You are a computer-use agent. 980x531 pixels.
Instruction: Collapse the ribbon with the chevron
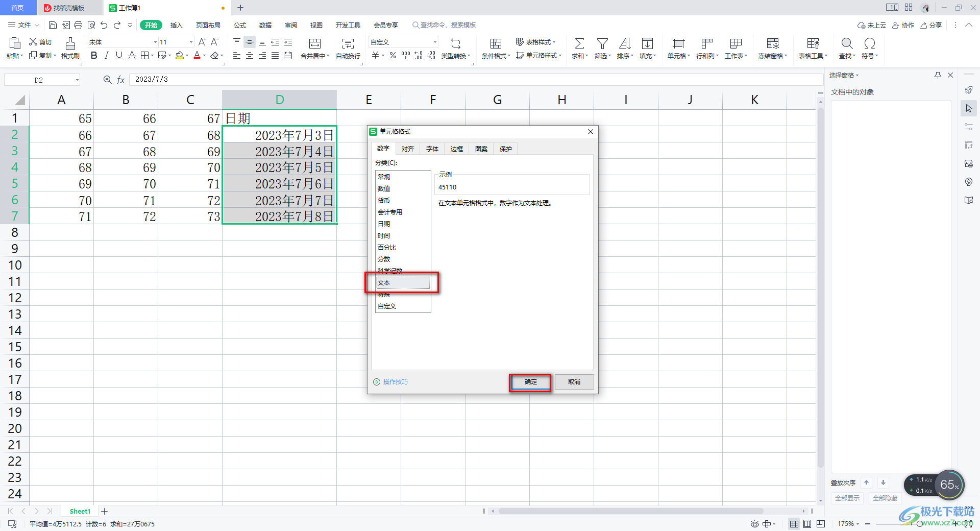click(968, 25)
